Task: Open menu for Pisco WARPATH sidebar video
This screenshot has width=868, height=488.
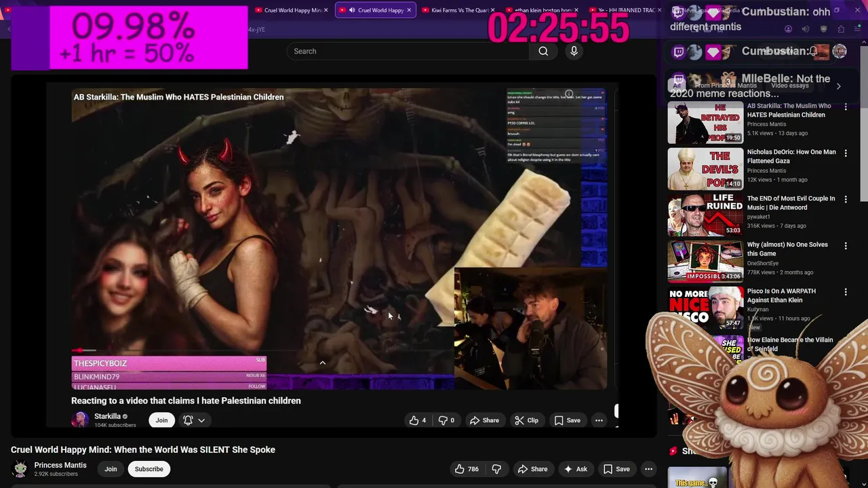Action: coord(846,292)
